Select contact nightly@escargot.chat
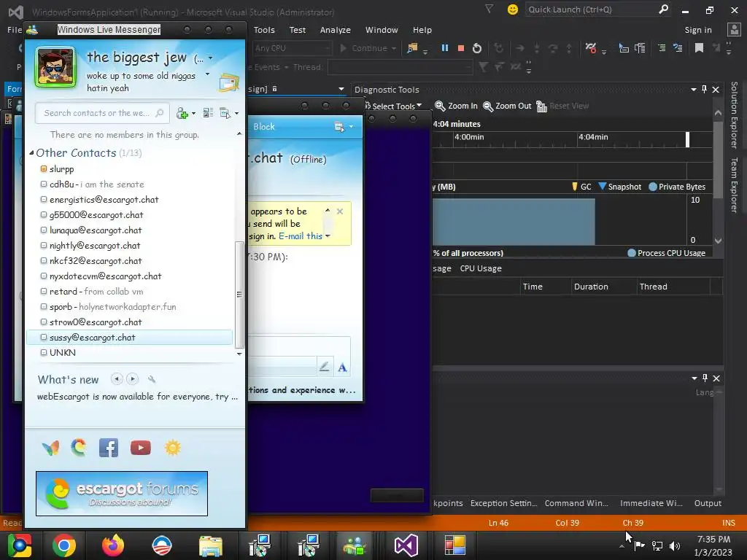Image resolution: width=747 pixels, height=560 pixels. (x=130, y=245)
